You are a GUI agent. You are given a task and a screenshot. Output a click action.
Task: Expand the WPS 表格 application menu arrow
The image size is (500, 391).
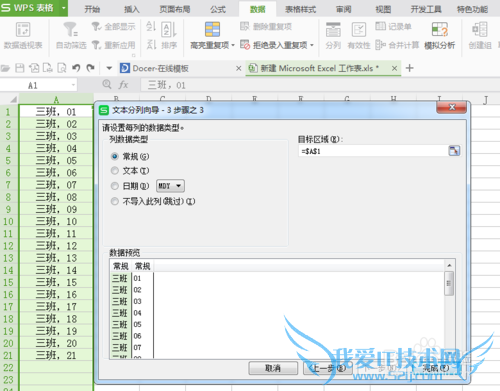[63, 8]
